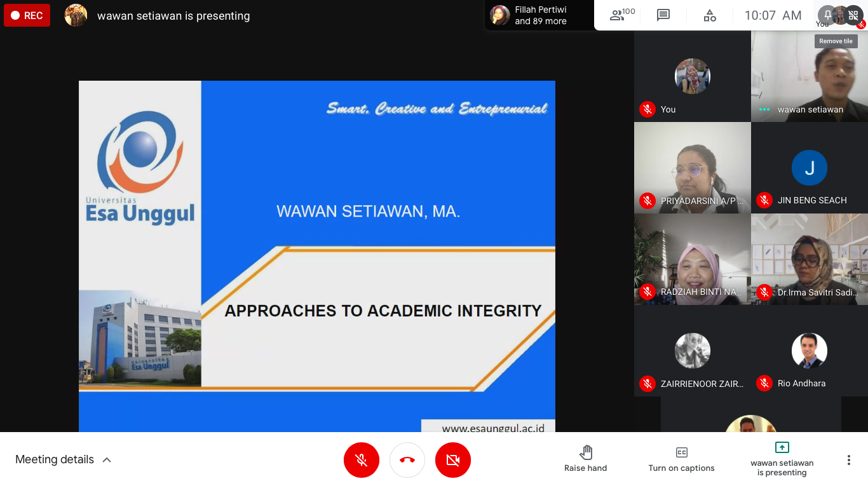The width and height of the screenshot is (868, 488).
Task: Click muted mic icon on Dr.Irma tile
Action: pos(764,292)
